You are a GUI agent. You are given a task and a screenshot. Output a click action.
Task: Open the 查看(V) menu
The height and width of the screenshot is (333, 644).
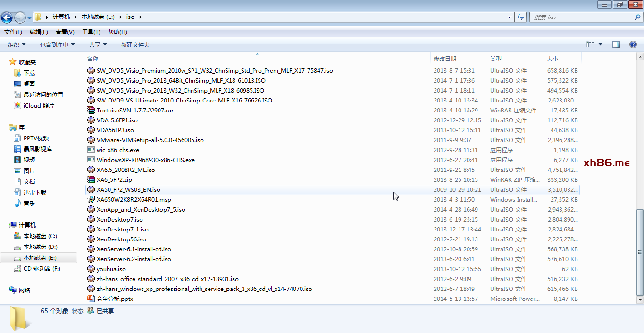coord(65,32)
